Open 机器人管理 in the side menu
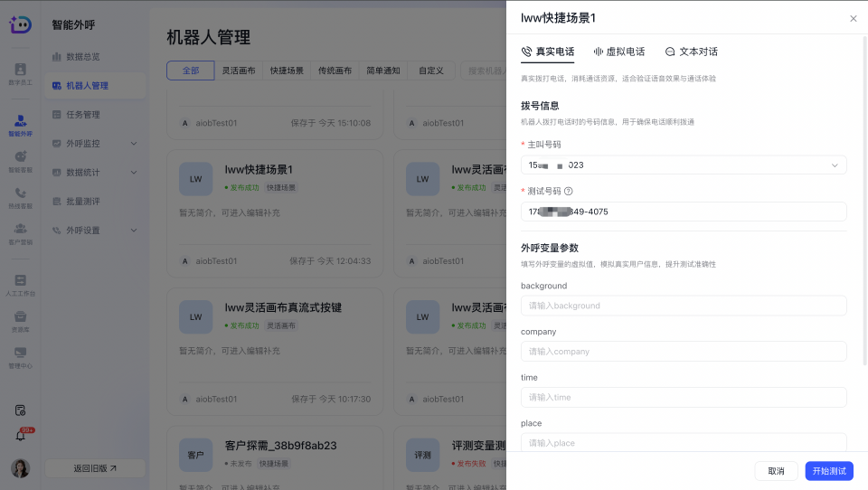Viewport: 868px width, 490px height. click(95, 85)
